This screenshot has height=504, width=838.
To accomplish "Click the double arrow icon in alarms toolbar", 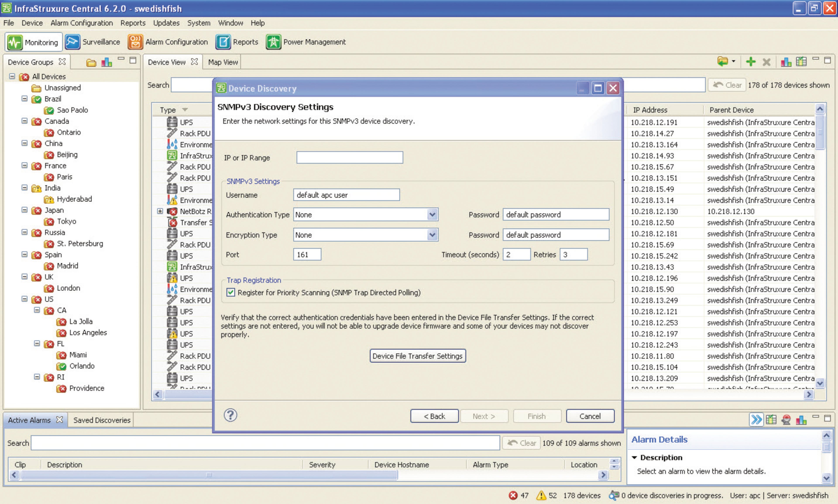I will 756,420.
